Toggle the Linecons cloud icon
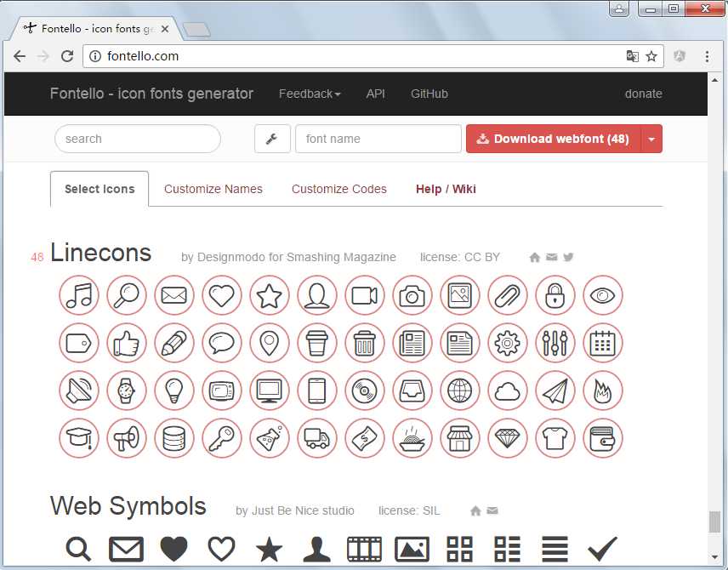The height and width of the screenshot is (570, 728). pyautogui.click(x=508, y=390)
